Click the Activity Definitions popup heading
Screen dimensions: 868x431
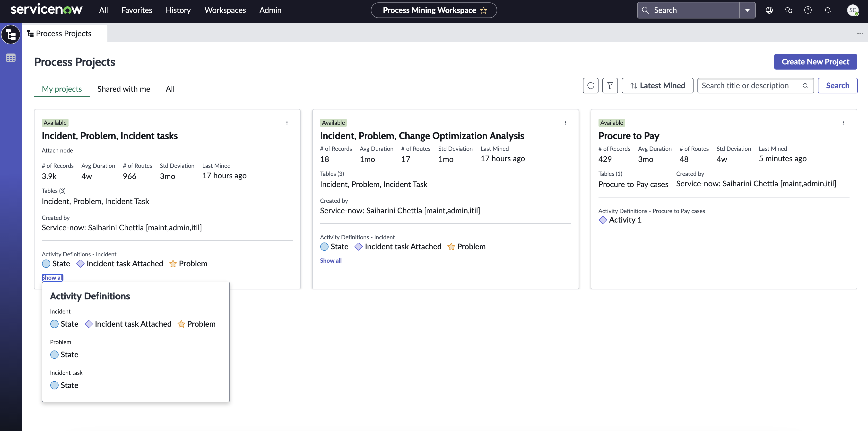click(90, 296)
